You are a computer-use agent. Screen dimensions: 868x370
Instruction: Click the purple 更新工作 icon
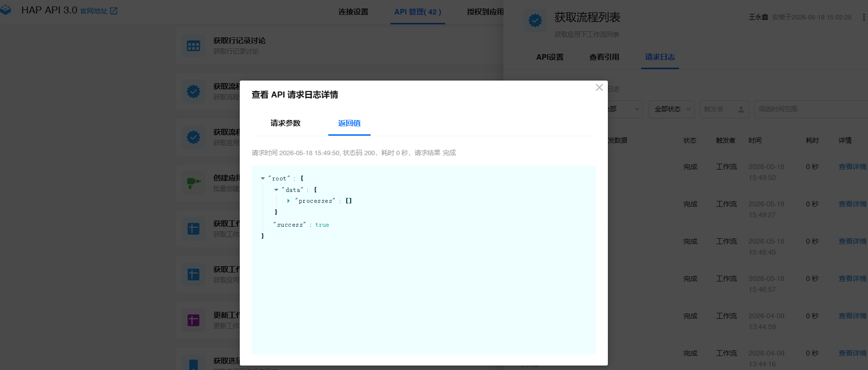click(193, 320)
